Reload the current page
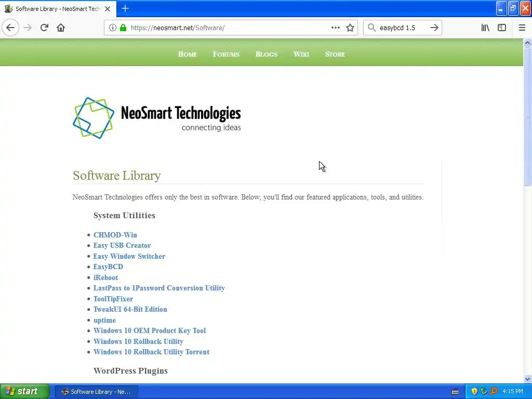 [x=44, y=28]
